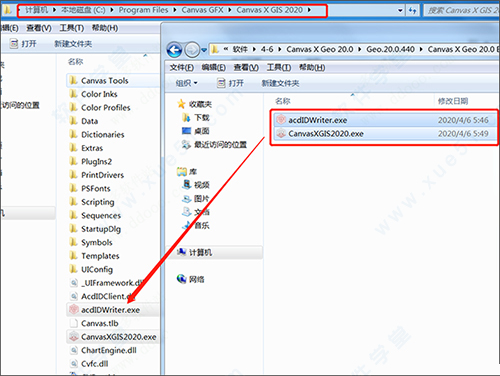Open the 组织 dropdown in front window
The height and width of the screenshot is (376, 500).
[187, 83]
